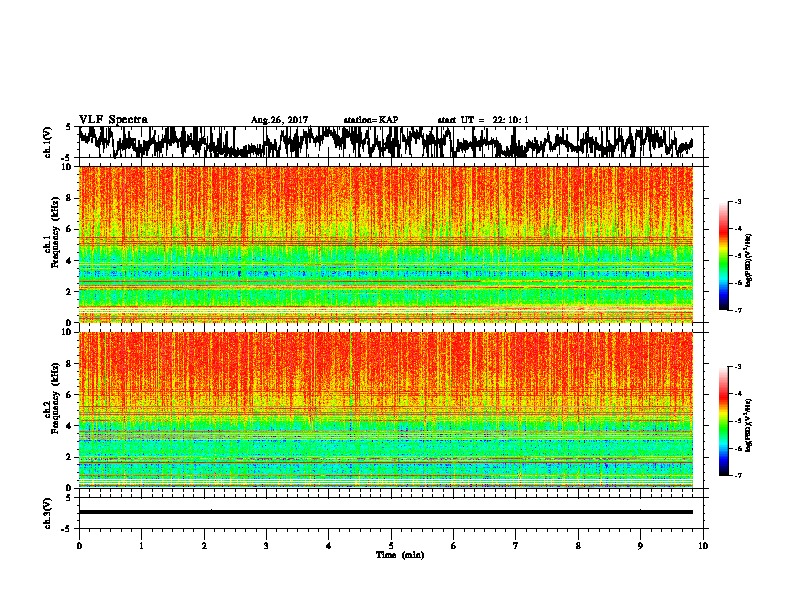Screen dimensions: 792x612
Task: Click the 'ch.3(V)' axis label
Action: point(48,514)
